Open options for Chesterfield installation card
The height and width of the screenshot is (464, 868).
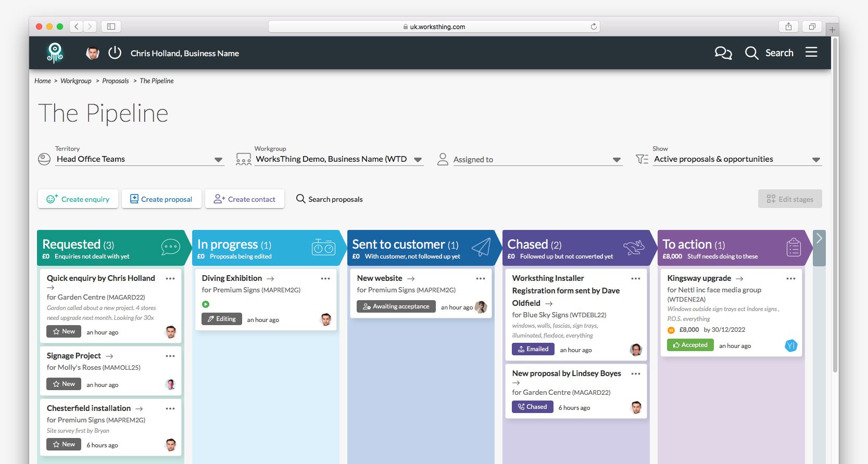point(170,409)
